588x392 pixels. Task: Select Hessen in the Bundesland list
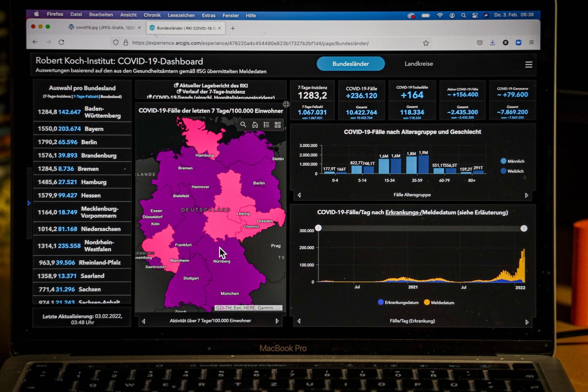(x=82, y=195)
